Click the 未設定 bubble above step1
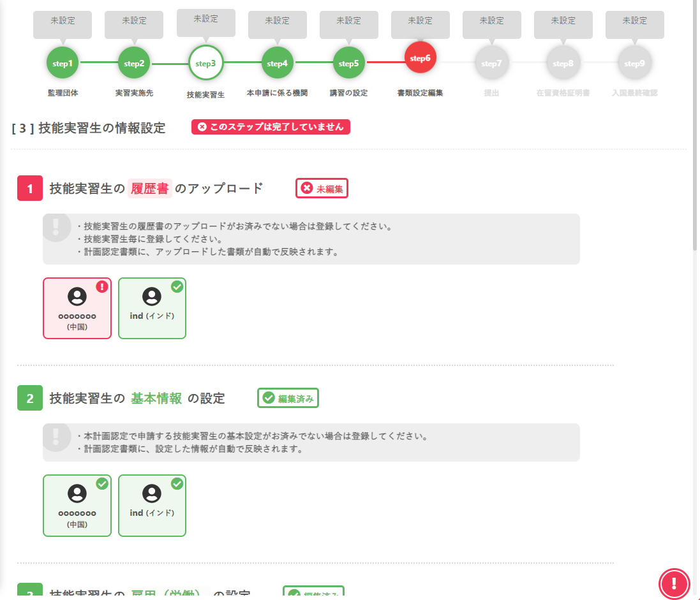Image resolution: width=700 pixels, height=600 pixels. (63, 22)
